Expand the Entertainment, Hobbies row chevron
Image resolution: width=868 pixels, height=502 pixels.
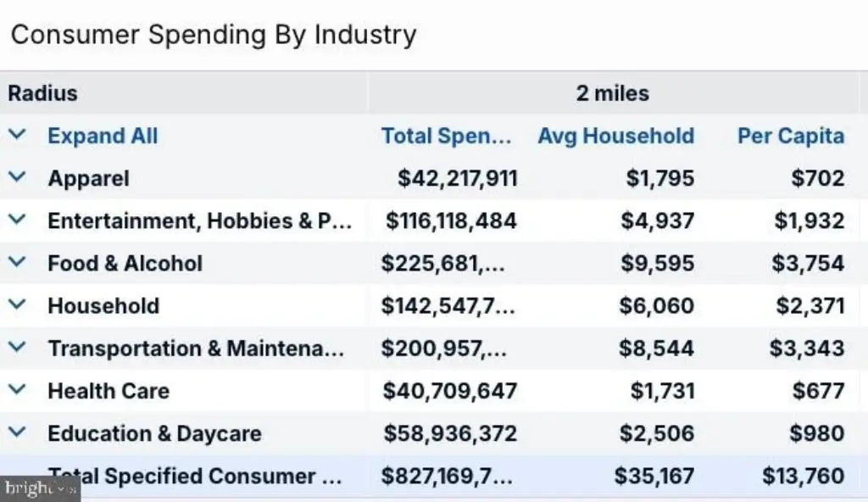click(x=17, y=220)
